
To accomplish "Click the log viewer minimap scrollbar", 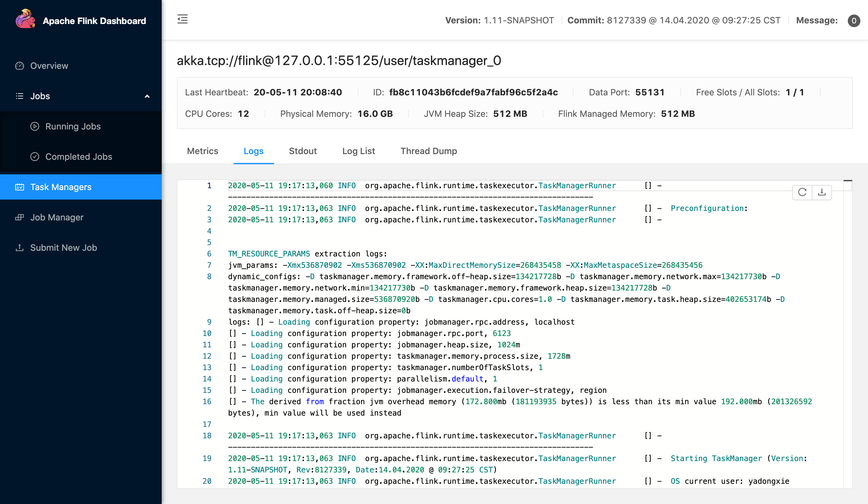I will coord(848,334).
